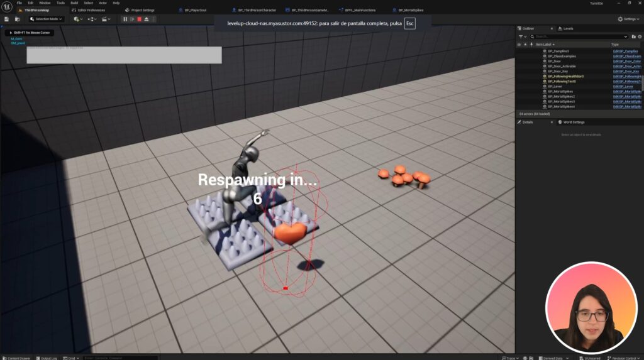
Task: Pause the play-in-editor simulation
Action: click(x=125, y=19)
